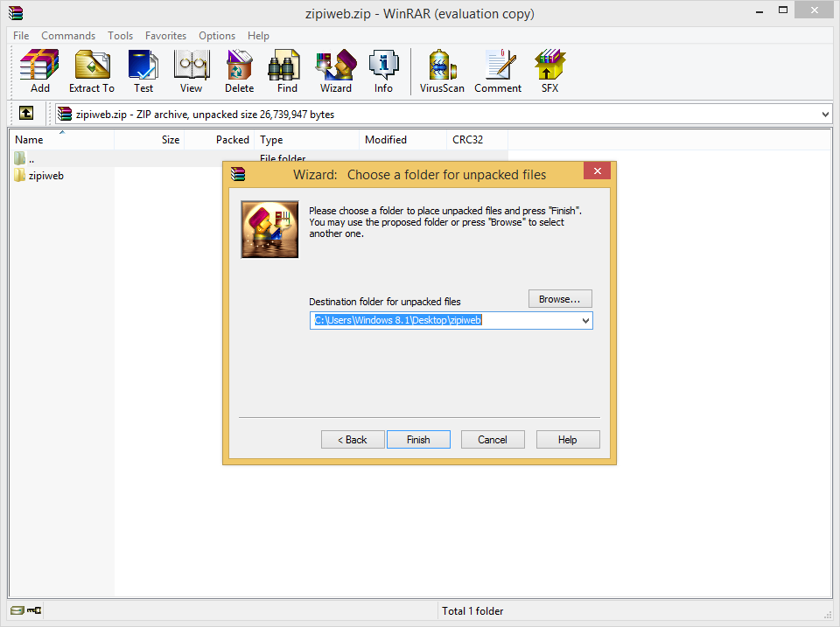Expand the destination folder dropdown arrow
Screen dimensions: 840x627
(x=585, y=321)
